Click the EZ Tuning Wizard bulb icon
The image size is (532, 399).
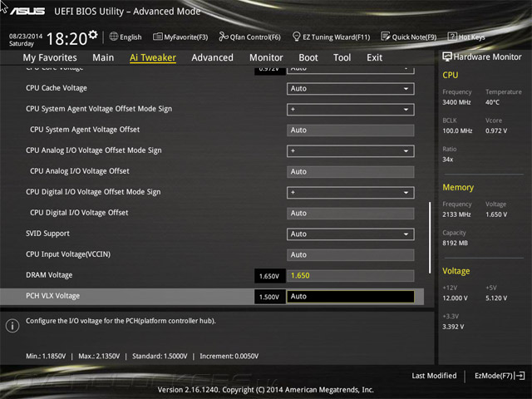click(296, 37)
